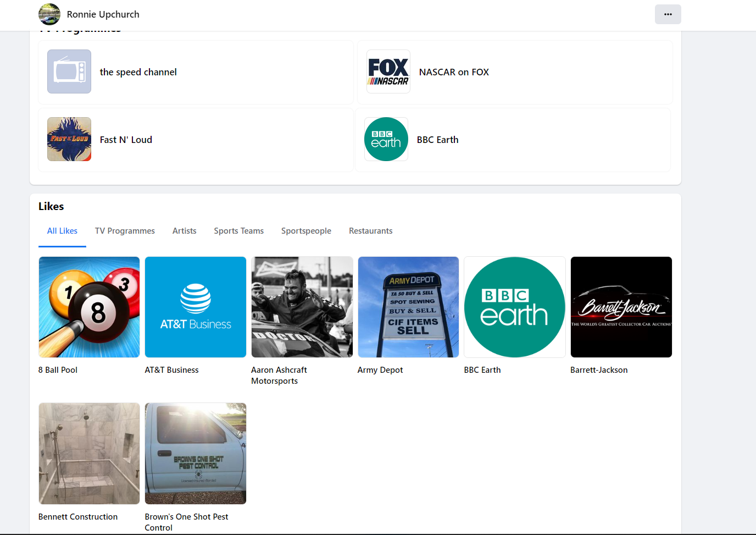This screenshot has height=535, width=756.
Task: Open the 8 Ball Pool page thumbnail
Action: click(89, 307)
